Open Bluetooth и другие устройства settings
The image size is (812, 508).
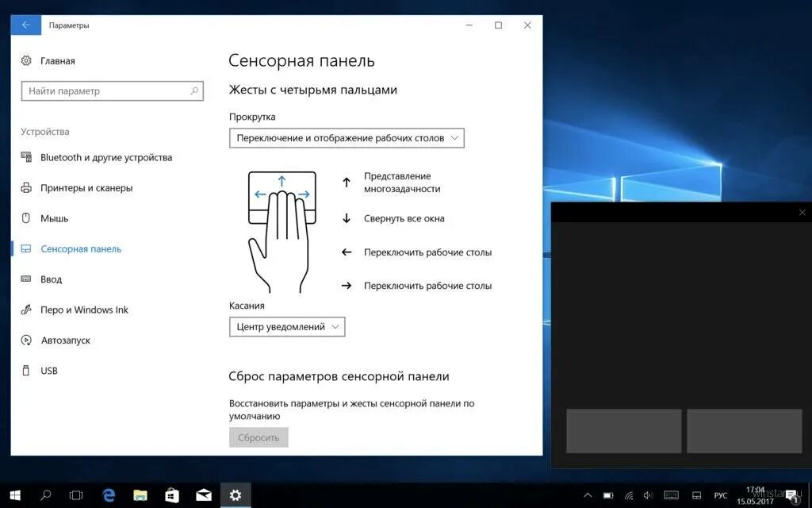coord(105,157)
